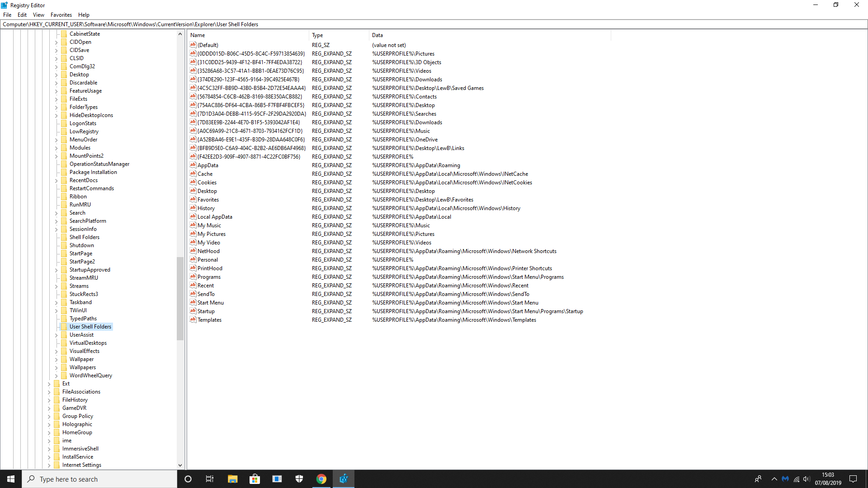Click the folder icon of the RunMRU key
The width and height of the screenshot is (868, 488).
click(x=64, y=205)
